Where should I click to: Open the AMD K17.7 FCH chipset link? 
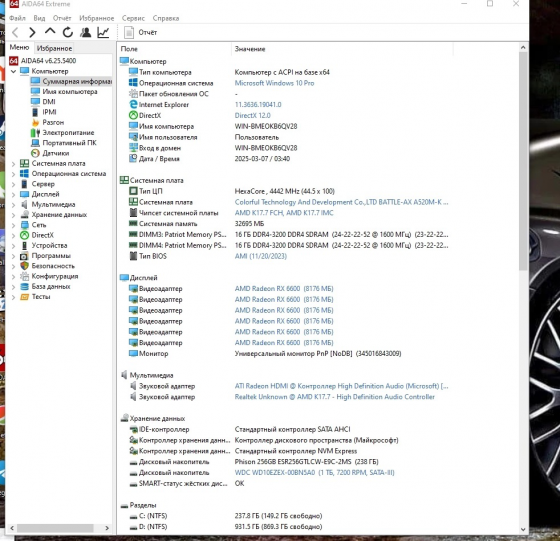pos(284,213)
